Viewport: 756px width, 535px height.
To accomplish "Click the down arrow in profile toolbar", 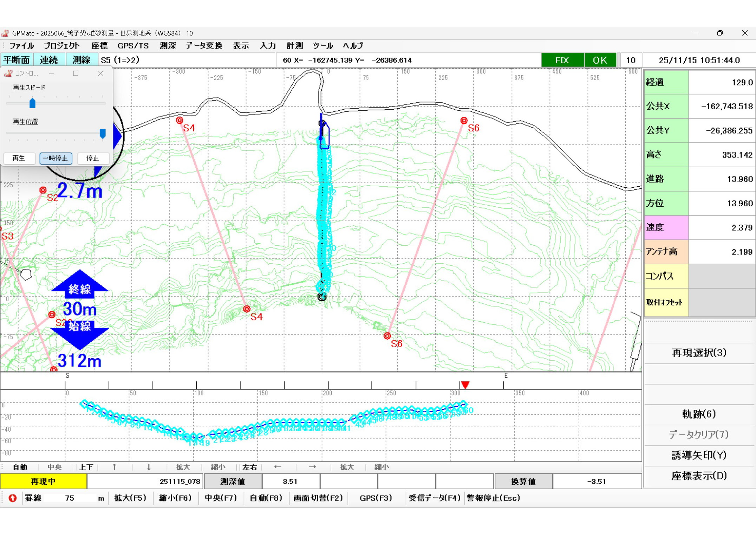I will pyautogui.click(x=149, y=467).
